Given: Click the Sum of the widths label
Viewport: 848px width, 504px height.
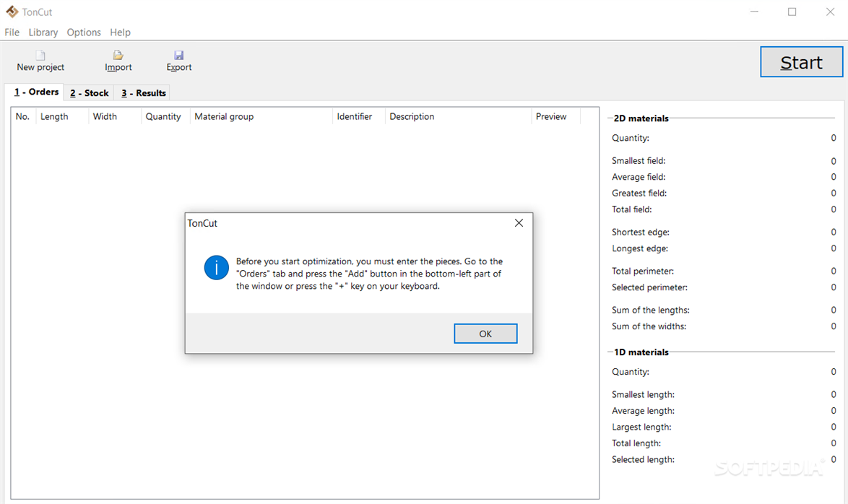Looking at the screenshot, I should click(649, 326).
